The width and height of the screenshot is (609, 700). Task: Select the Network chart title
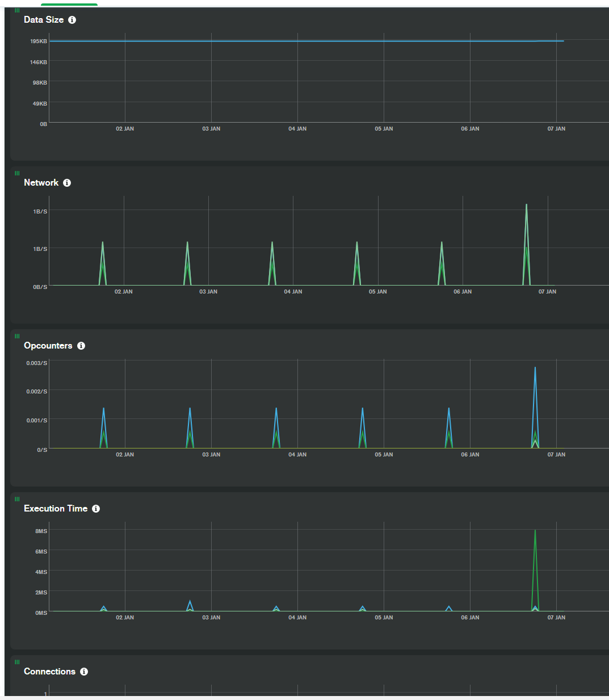pos(41,183)
